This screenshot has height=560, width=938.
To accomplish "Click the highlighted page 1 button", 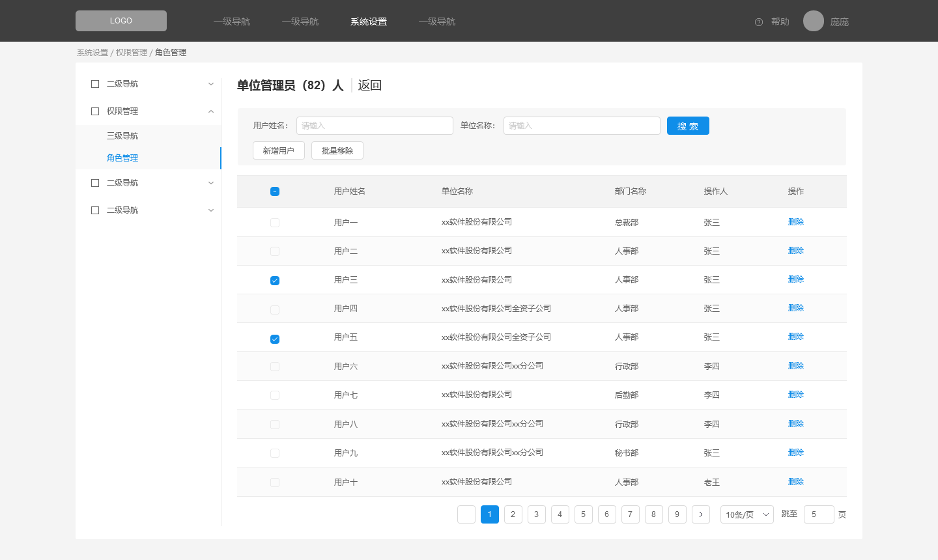I will pyautogui.click(x=490, y=514).
